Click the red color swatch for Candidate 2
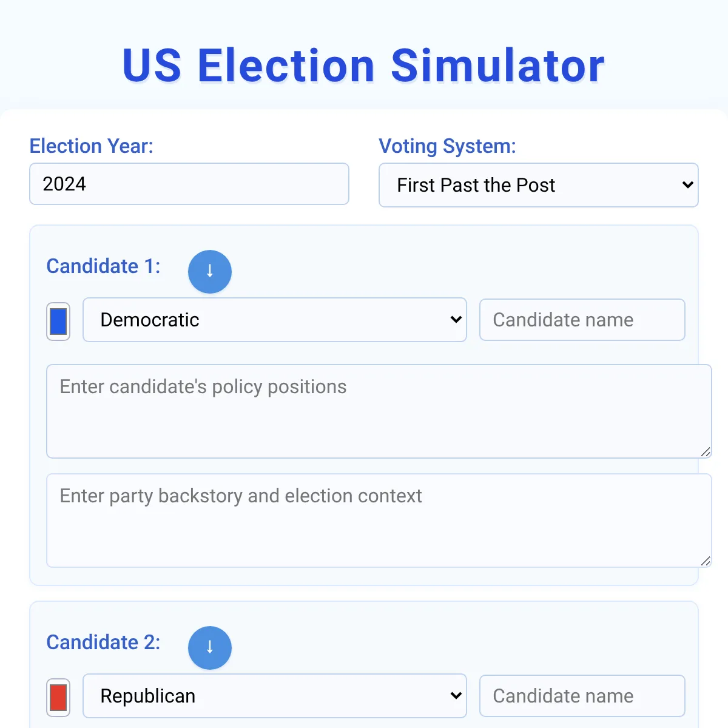Image resolution: width=728 pixels, height=728 pixels. pyautogui.click(x=58, y=698)
